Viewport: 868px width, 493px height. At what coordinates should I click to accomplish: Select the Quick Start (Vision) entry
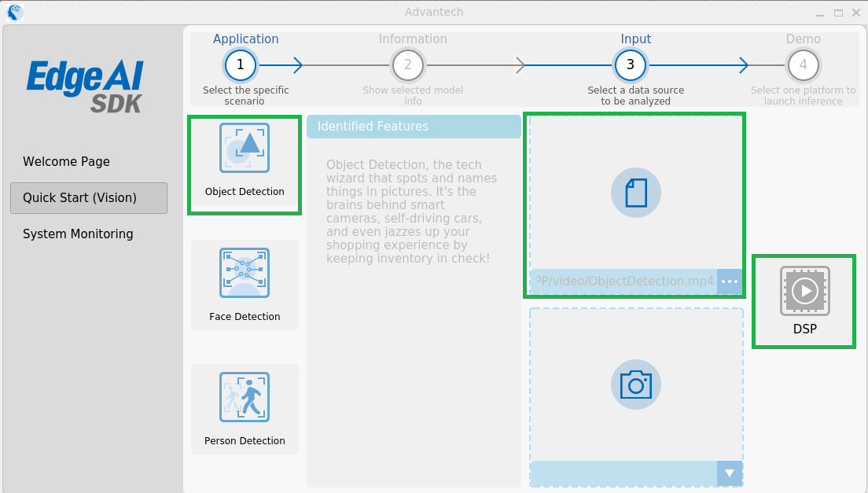[x=79, y=197]
